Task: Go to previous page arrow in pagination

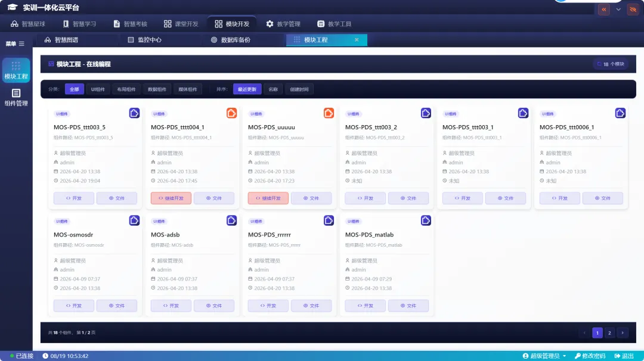Action: point(584,332)
